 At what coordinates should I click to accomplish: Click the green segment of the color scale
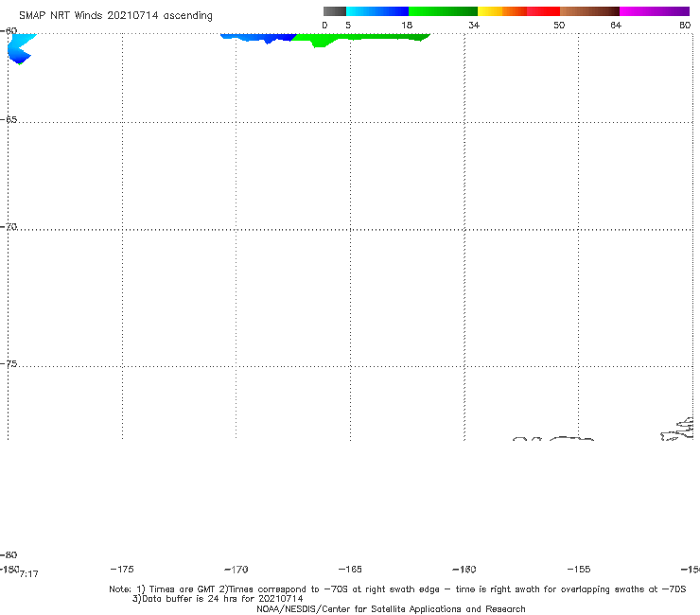(x=443, y=11)
